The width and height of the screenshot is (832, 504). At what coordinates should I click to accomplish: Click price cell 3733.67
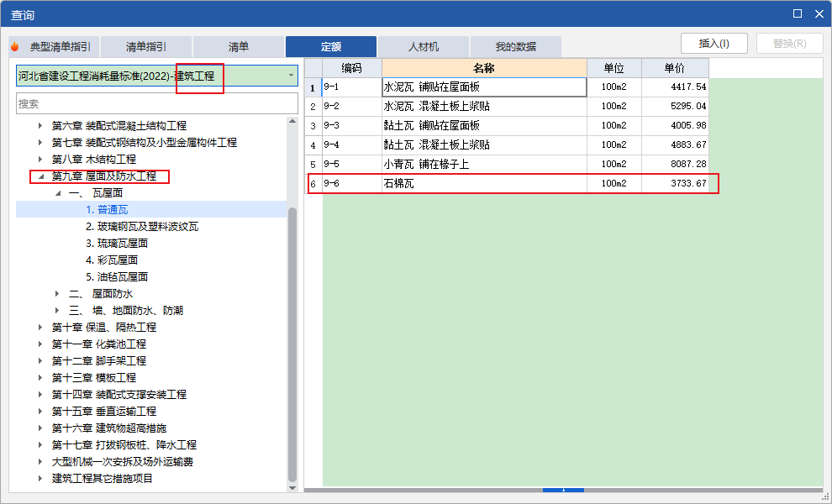[x=675, y=184]
